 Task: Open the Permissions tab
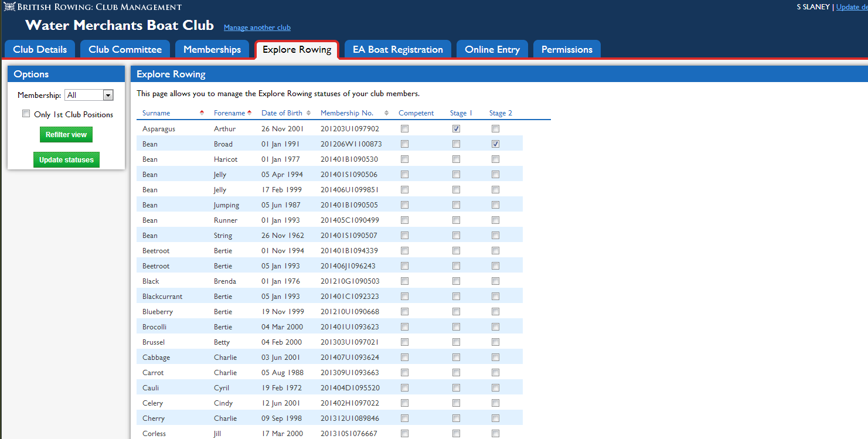coord(567,49)
